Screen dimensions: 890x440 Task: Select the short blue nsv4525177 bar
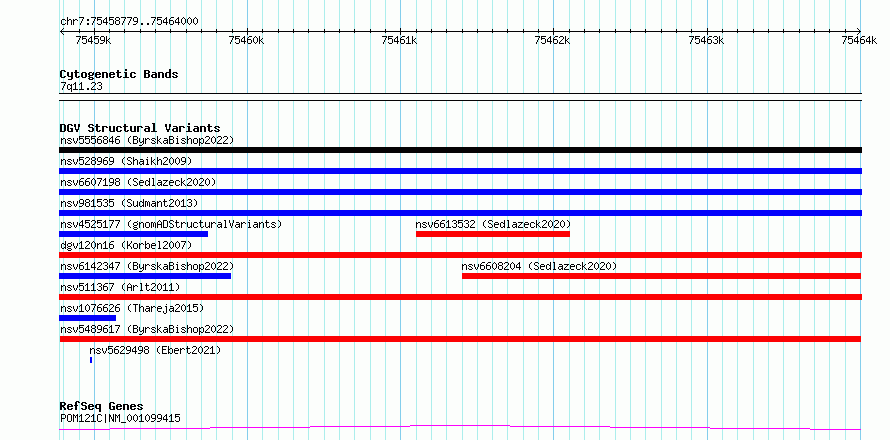[133, 234]
